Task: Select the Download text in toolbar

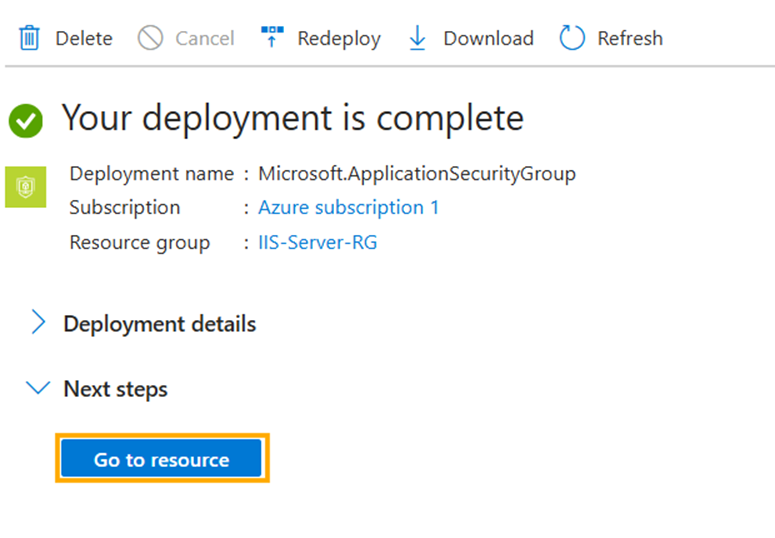Action: click(x=488, y=39)
